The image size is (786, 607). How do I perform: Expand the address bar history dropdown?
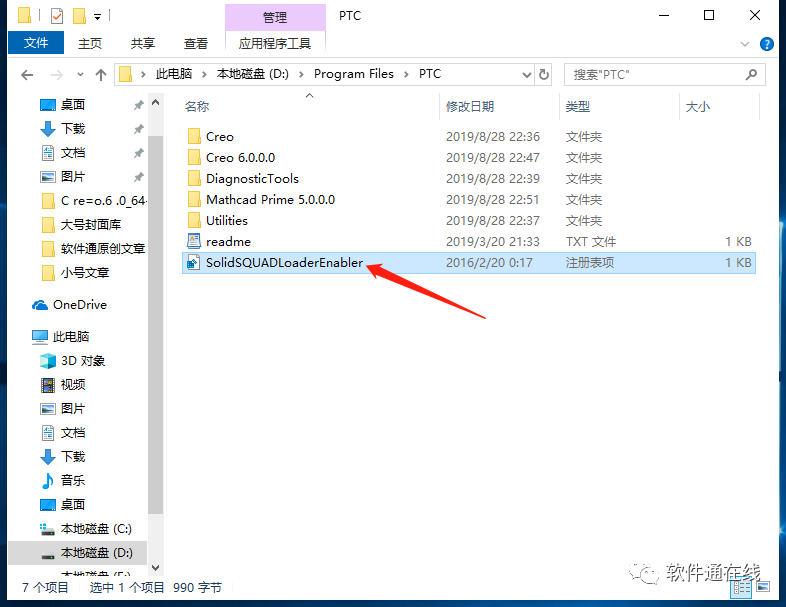coord(526,75)
